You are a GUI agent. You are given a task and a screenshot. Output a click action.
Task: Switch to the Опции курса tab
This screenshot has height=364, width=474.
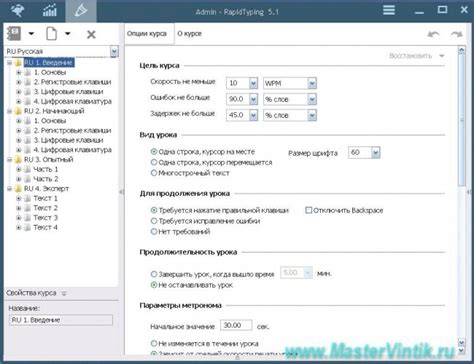(x=147, y=34)
